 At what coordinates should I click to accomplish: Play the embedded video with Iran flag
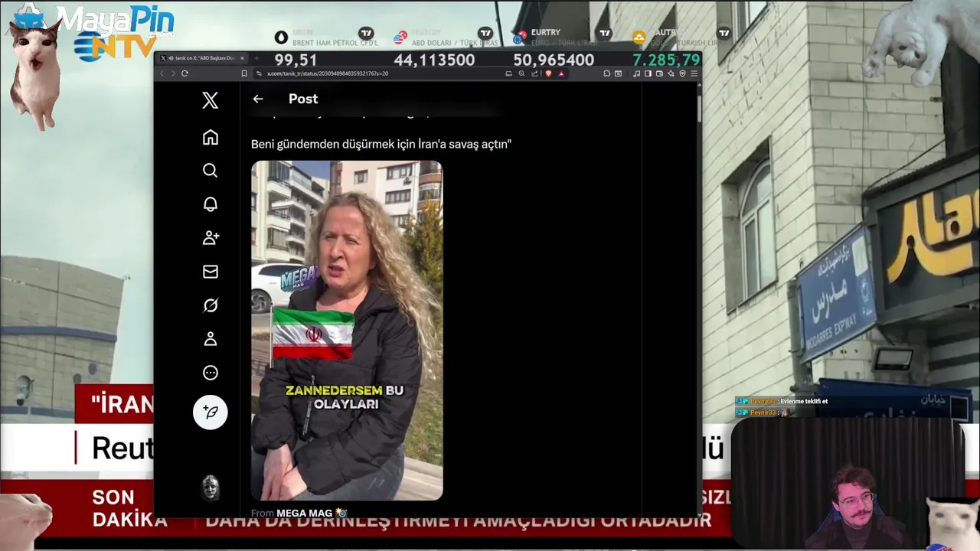point(347,331)
